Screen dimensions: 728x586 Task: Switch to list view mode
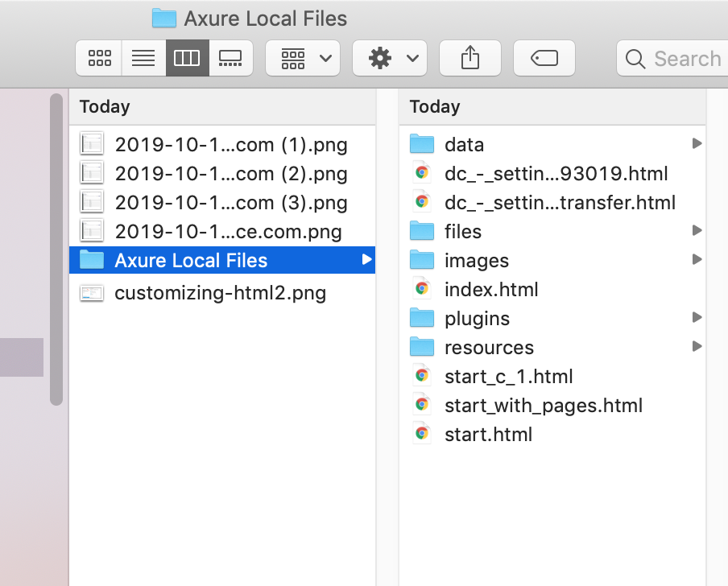(x=143, y=58)
